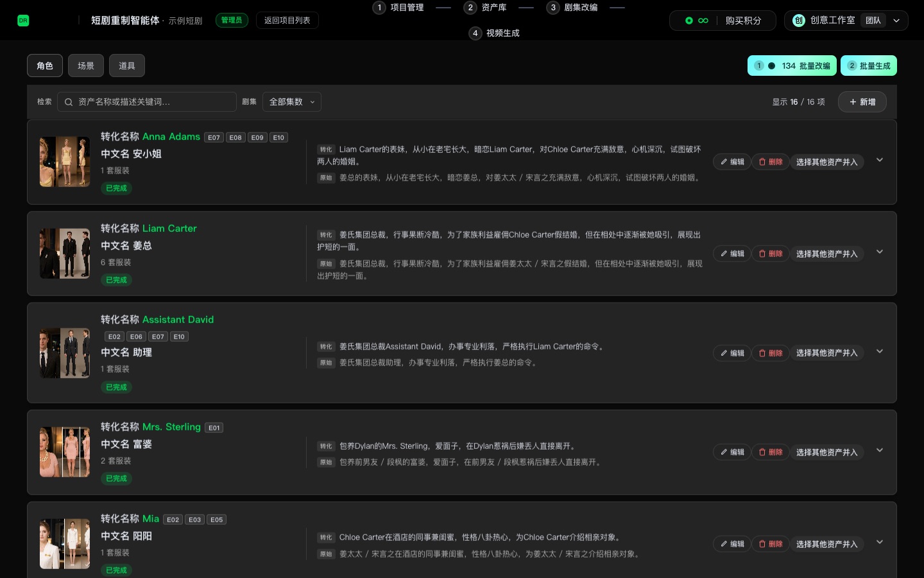Open the Anna Adams character thumbnail
The height and width of the screenshot is (578, 924).
pyautogui.click(x=65, y=162)
